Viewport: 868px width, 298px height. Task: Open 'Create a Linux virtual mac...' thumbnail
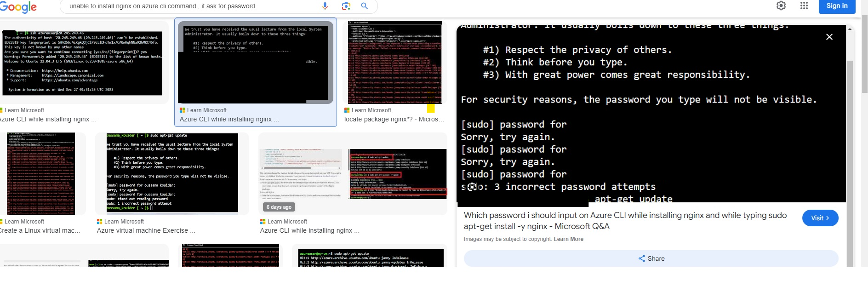coord(41,174)
